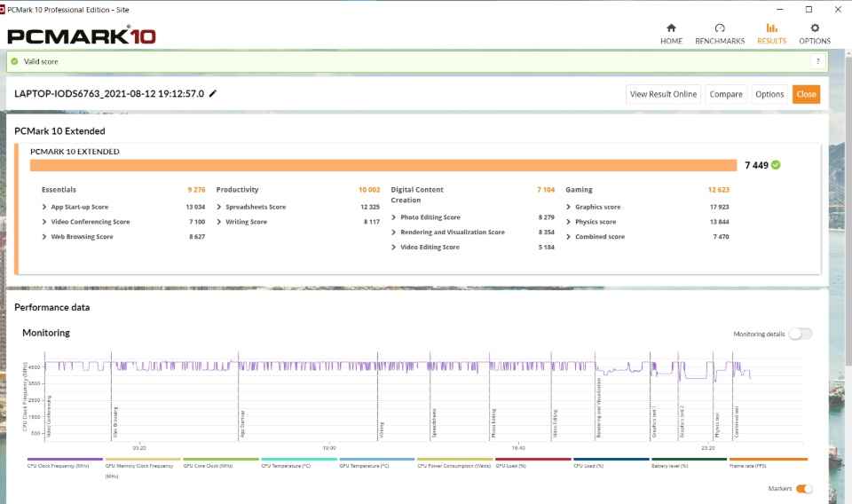The width and height of the screenshot is (852, 504).
Task: Click the green checkmark beside 7 449
Action: tap(776, 165)
